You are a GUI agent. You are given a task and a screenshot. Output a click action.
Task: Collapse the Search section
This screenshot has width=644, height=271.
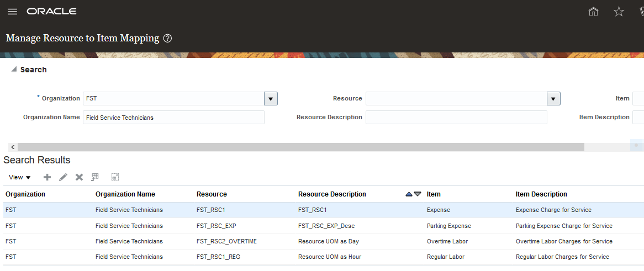pos(14,70)
